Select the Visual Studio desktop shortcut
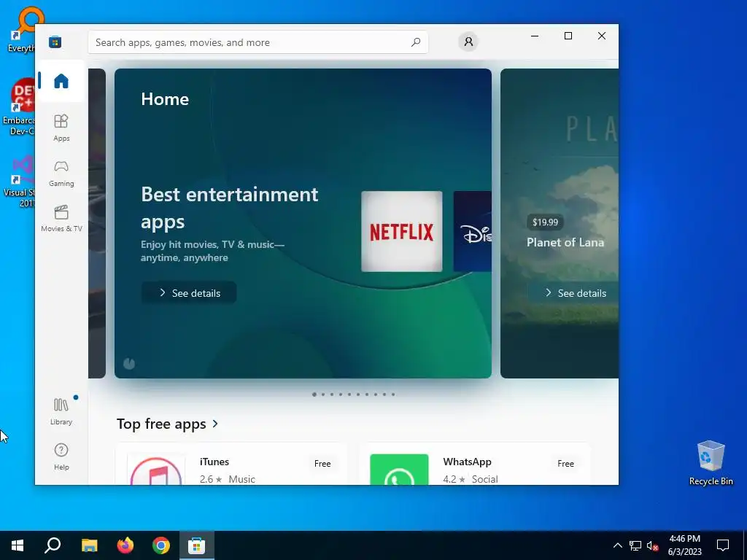Image resolution: width=747 pixels, height=560 pixels. [x=19, y=182]
